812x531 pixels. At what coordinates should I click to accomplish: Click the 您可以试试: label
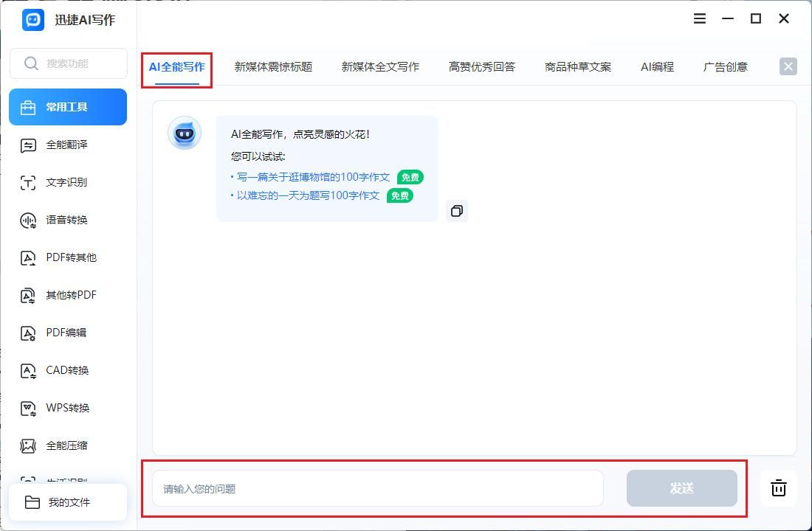(x=258, y=156)
